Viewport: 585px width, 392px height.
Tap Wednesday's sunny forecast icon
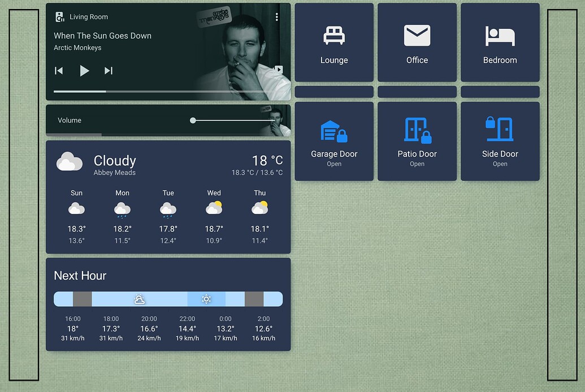tap(214, 208)
